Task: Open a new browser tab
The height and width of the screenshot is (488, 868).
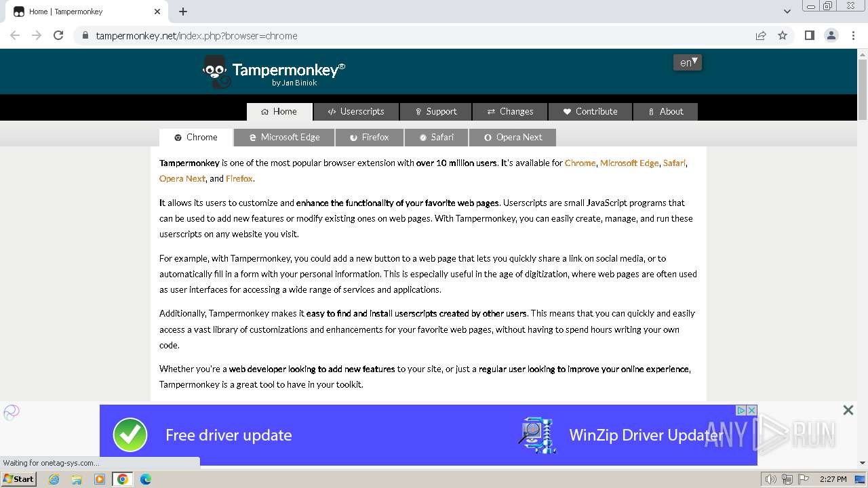Action: point(183,12)
